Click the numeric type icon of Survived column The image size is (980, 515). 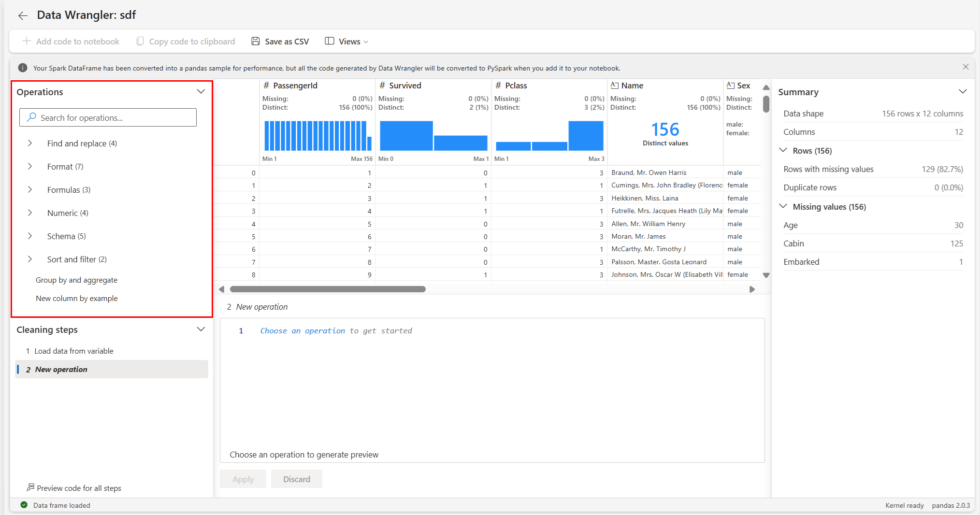coord(382,86)
